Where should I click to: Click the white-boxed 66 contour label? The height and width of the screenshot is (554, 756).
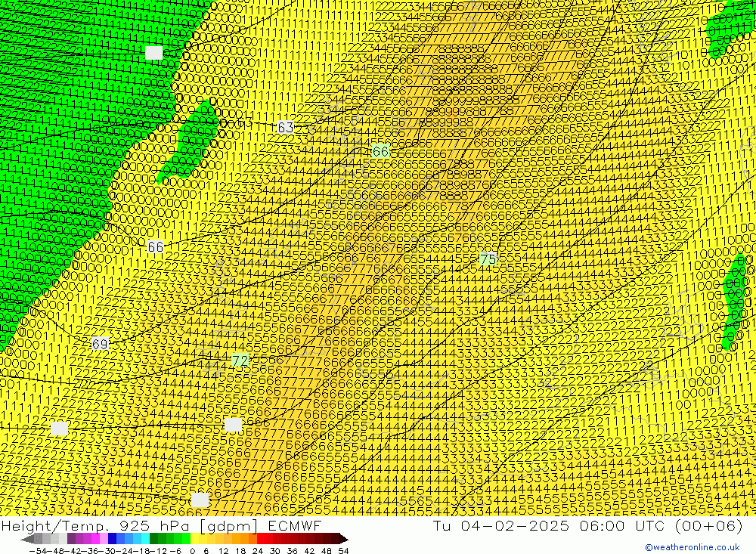[155, 247]
